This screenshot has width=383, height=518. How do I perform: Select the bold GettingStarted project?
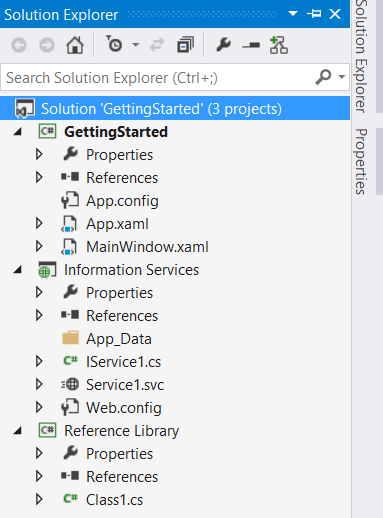(116, 132)
